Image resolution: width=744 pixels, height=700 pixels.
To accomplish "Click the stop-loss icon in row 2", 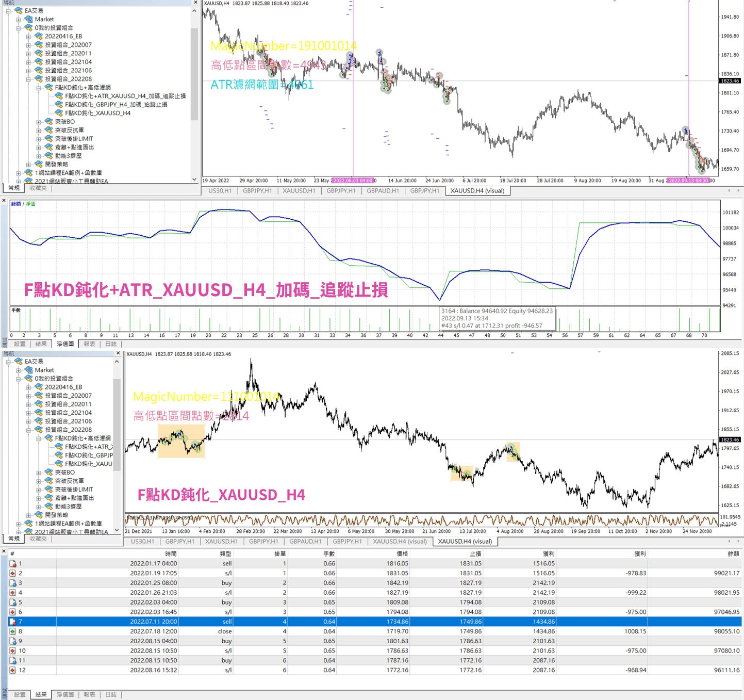I will 13,573.
